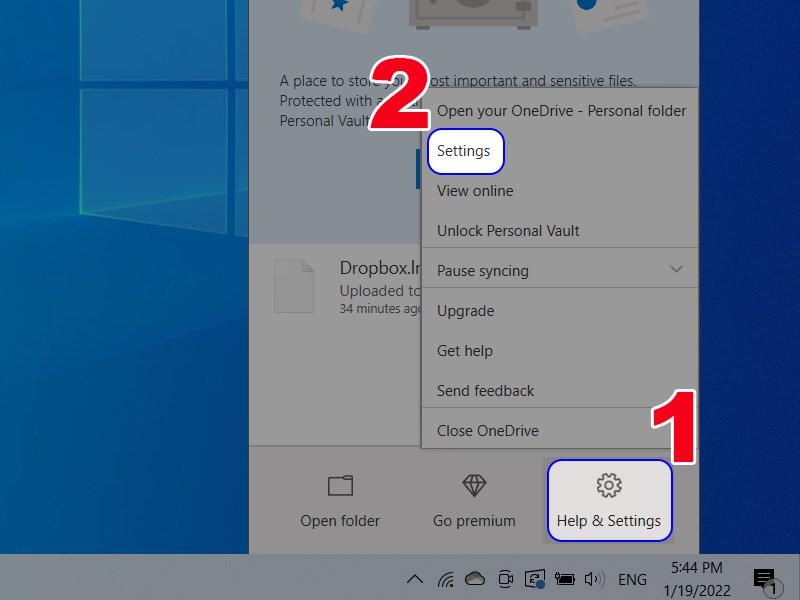
Task: Click the Dropbox file name text
Action: pos(380,268)
